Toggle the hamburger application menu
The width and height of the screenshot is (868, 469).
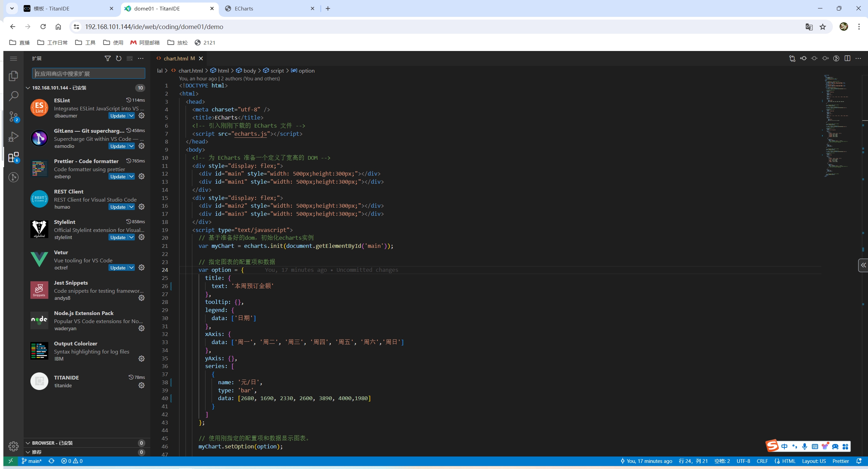14,58
